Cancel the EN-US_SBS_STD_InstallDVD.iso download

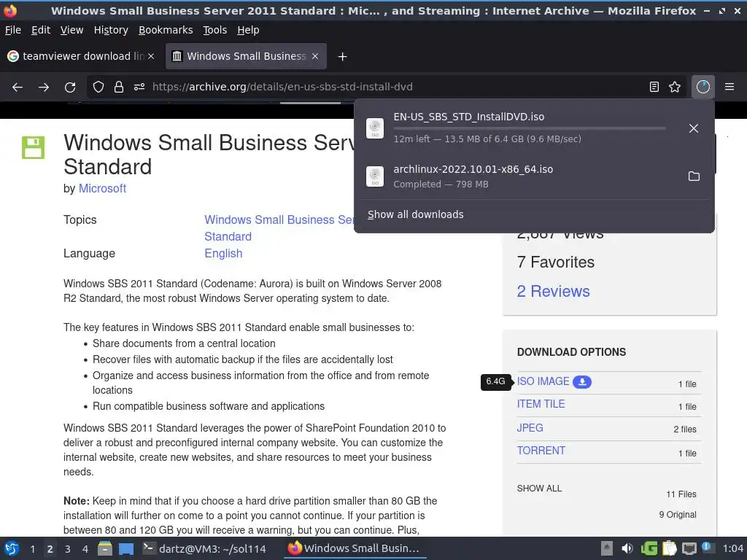point(694,128)
